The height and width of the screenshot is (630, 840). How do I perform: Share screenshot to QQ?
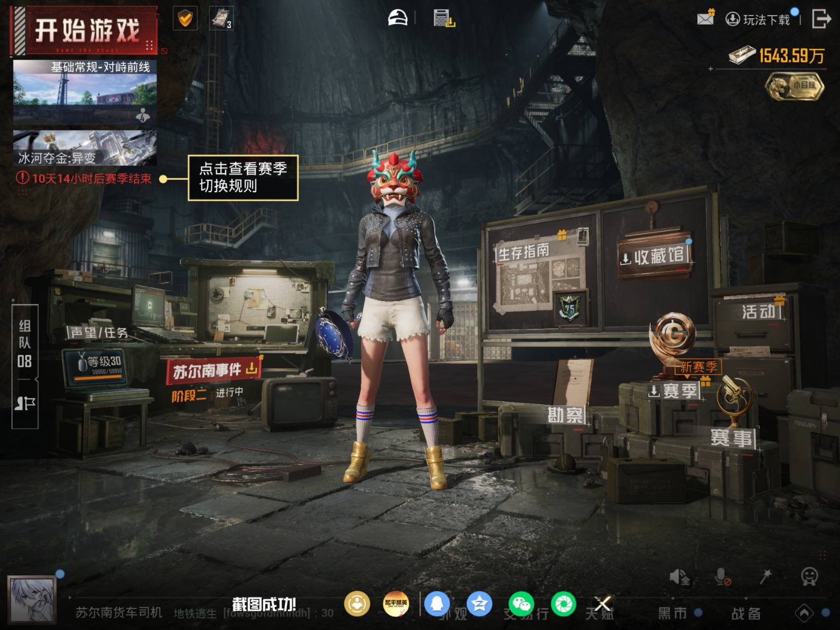[x=437, y=604]
